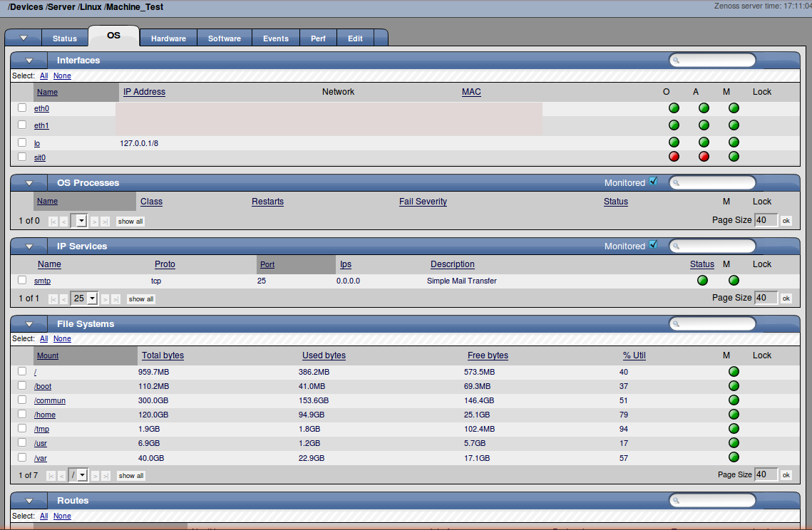This screenshot has width=812, height=530.
Task: Click show all button in File Systems
Action: (130, 475)
